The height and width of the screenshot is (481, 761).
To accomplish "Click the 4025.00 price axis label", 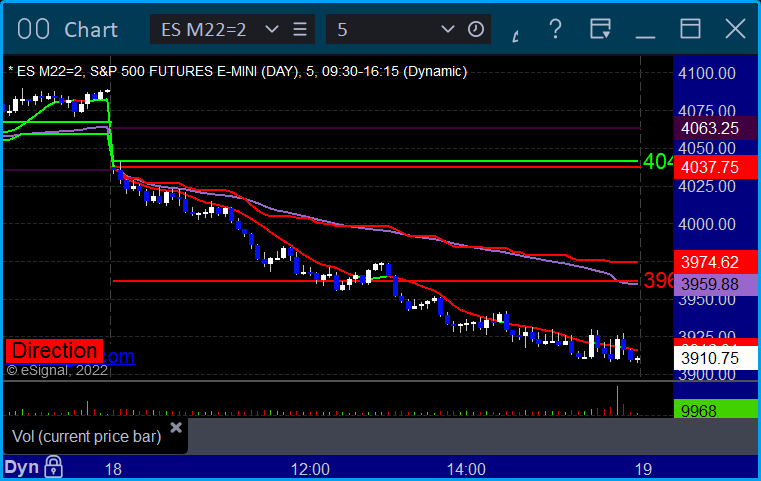I will coord(707,186).
